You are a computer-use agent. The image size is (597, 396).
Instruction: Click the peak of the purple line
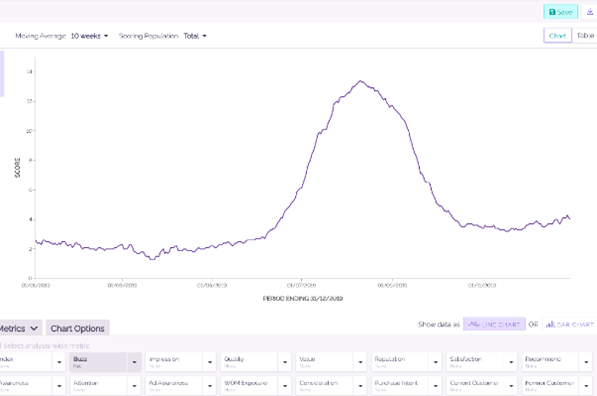[361, 81]
